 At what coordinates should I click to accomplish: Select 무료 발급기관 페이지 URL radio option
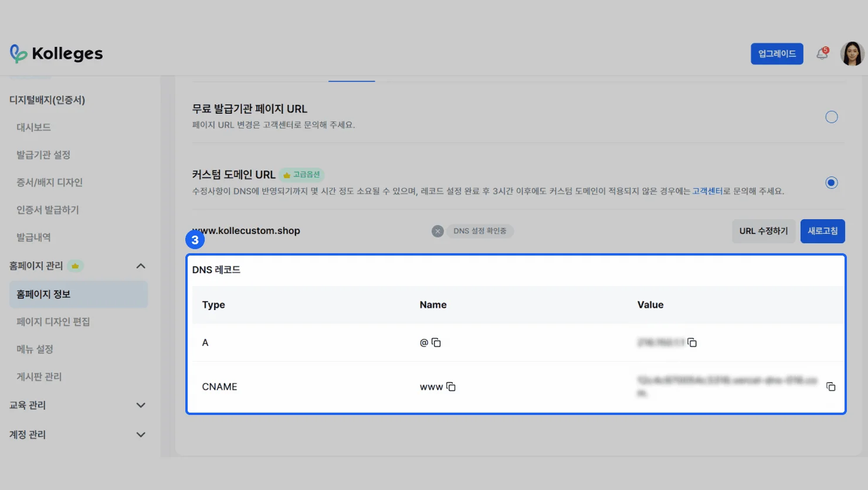tap(831, 117)
